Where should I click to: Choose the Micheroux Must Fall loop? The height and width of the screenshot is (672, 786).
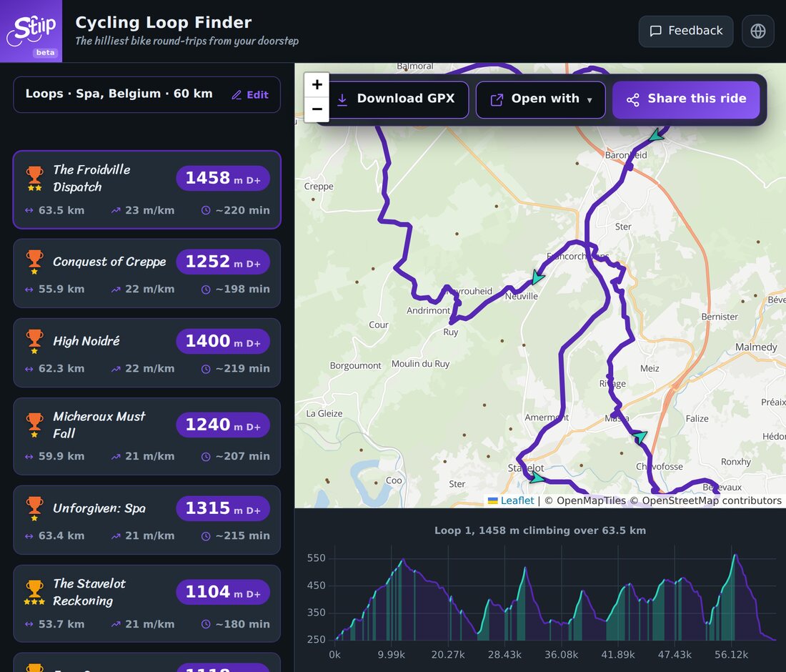tap(147, 436)
